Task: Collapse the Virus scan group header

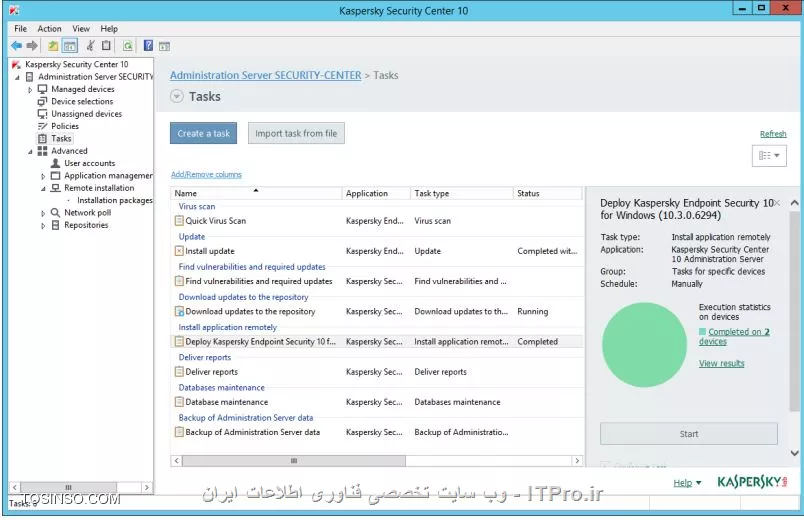Action: point(197,206)
